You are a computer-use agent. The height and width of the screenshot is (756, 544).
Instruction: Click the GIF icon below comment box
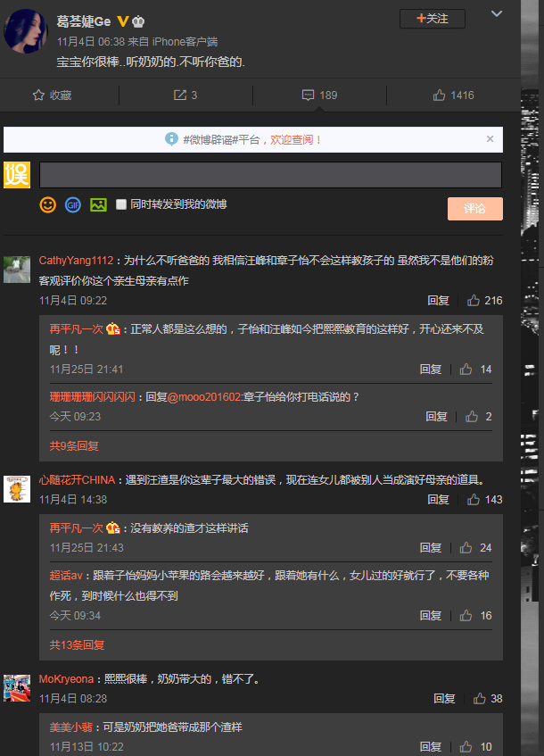(72, 205)
